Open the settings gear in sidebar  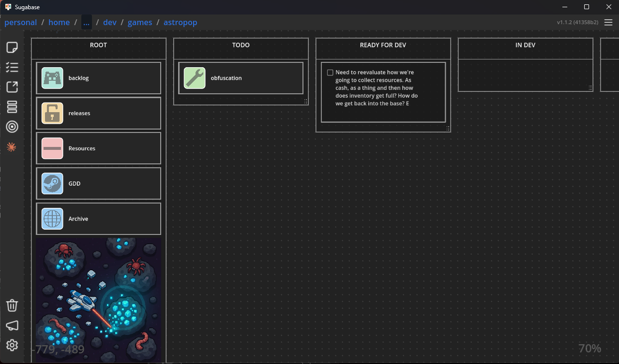[12, 345]
